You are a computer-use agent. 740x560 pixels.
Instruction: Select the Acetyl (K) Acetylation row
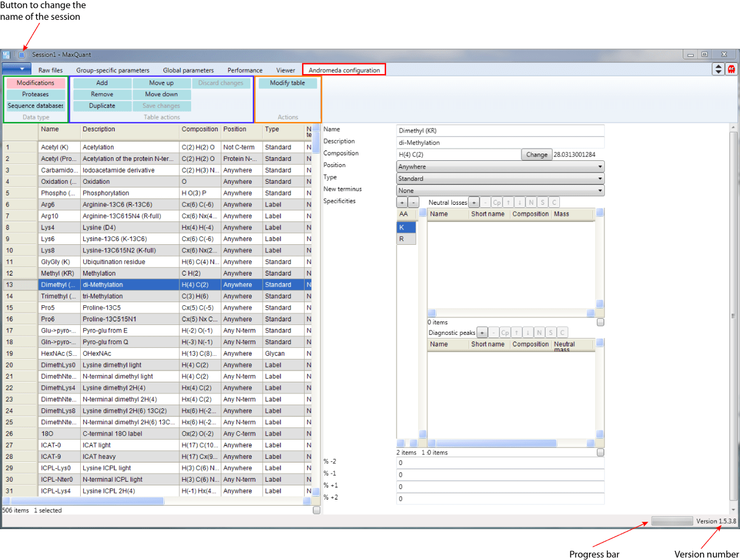click(x=157, y=147)
